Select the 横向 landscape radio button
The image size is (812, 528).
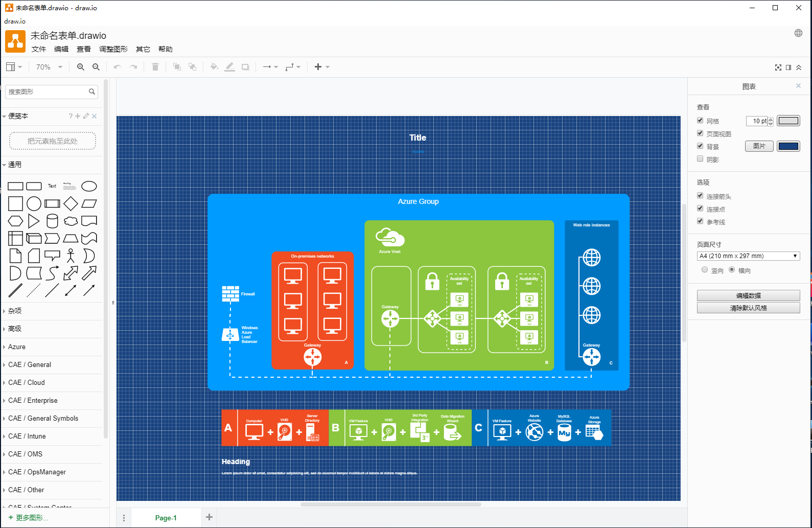732,270
